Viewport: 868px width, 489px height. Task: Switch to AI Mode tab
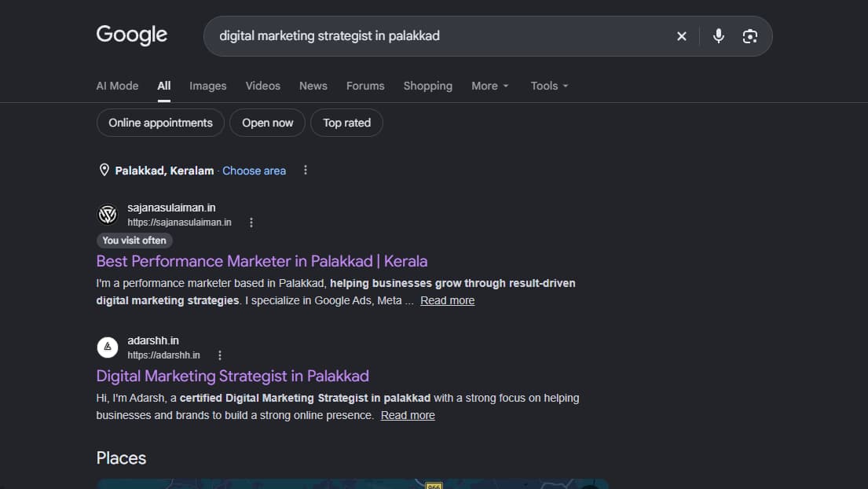pos(117,86)
